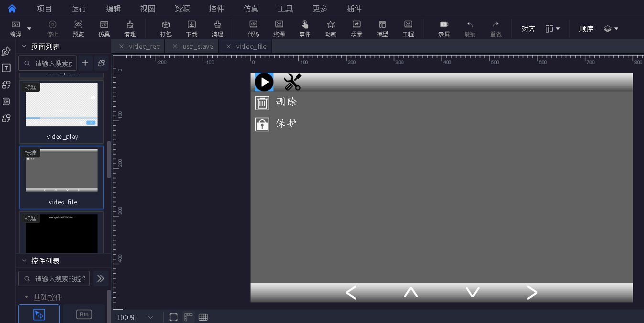Click the T text icon in left sidebar
The height and width of the screenshot is (323, 644).
point(6,68)
